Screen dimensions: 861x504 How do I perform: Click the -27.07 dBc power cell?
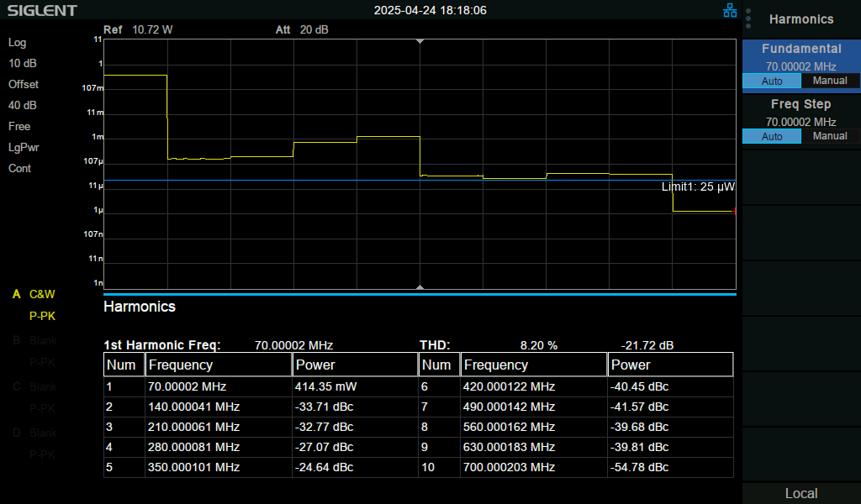pos(355,448)
